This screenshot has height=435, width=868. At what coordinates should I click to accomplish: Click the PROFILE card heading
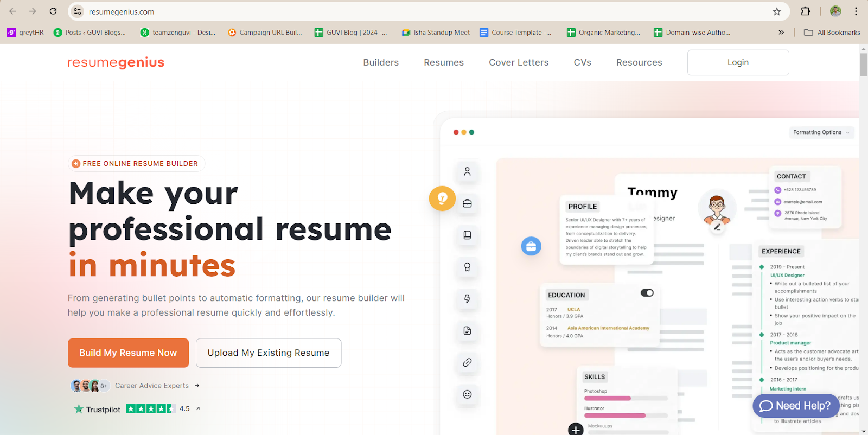point(583,207)
